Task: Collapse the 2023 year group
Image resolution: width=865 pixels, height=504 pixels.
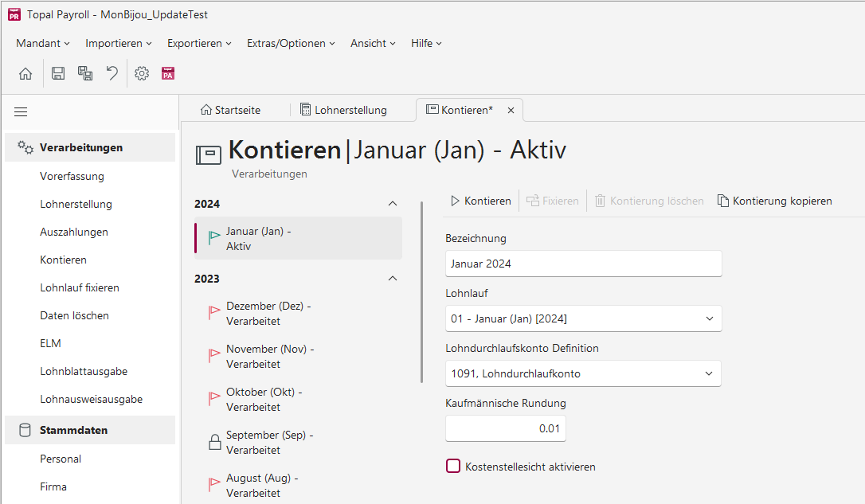Action: point(393,279)
